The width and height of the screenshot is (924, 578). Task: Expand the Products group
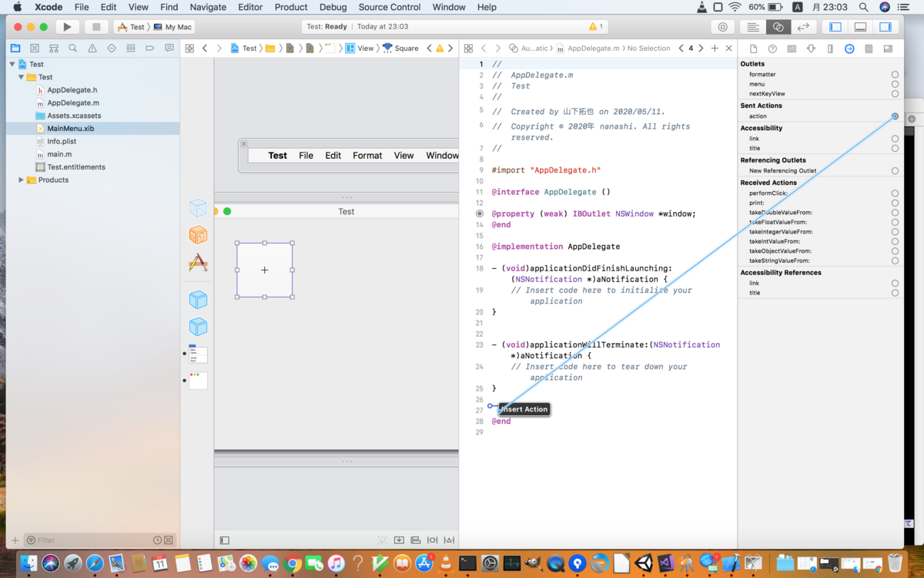click(x=21, y=180)
